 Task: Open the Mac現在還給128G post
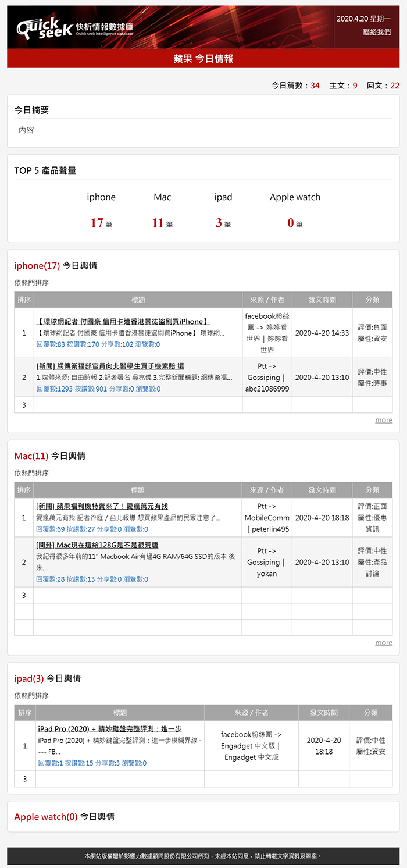pyautogui.click(x=97, y=545)
